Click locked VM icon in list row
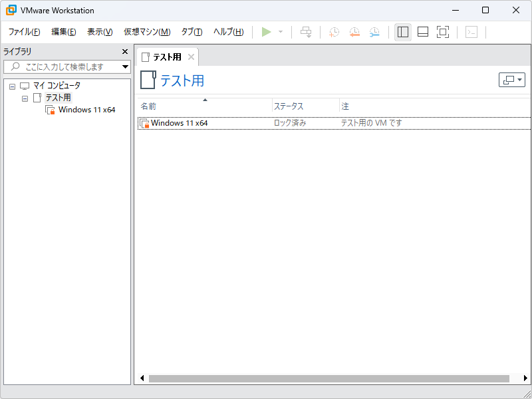Screen dimensions: 532x399 (x=144, y=123)
